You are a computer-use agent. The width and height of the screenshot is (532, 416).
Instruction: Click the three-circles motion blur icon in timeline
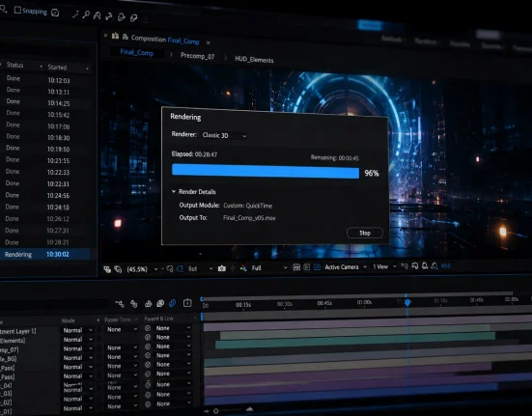(148, 304)
